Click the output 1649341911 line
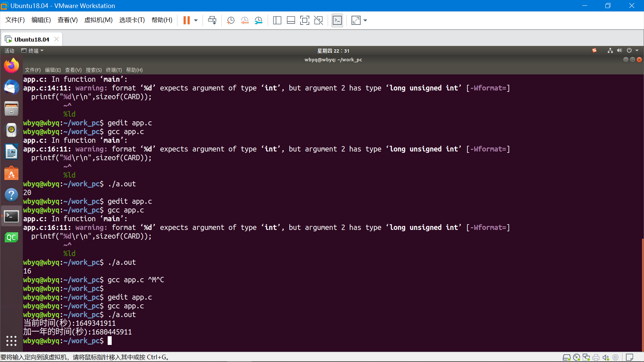Viewport: 644px width, 362px height. [69, 323]
